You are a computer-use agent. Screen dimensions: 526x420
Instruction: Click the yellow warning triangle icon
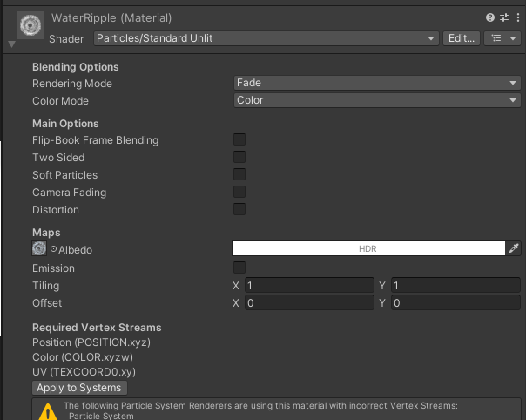click(48, 412)
